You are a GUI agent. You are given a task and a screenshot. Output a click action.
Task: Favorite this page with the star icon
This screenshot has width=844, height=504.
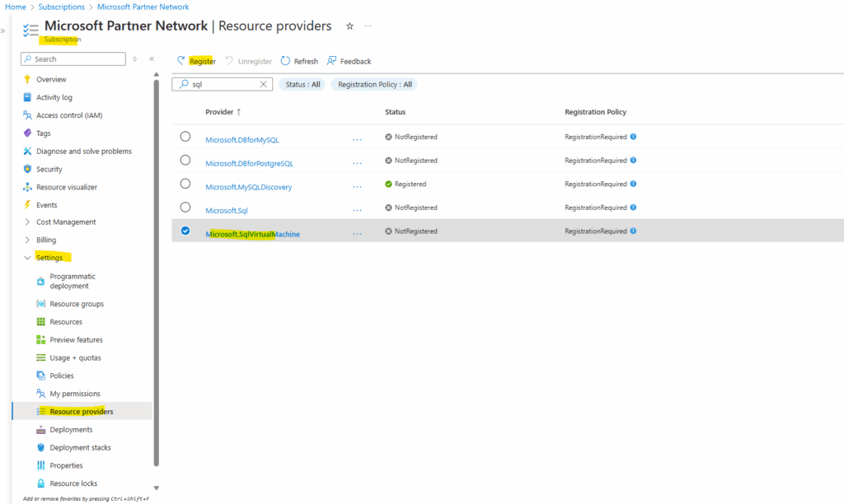(349, 26)
